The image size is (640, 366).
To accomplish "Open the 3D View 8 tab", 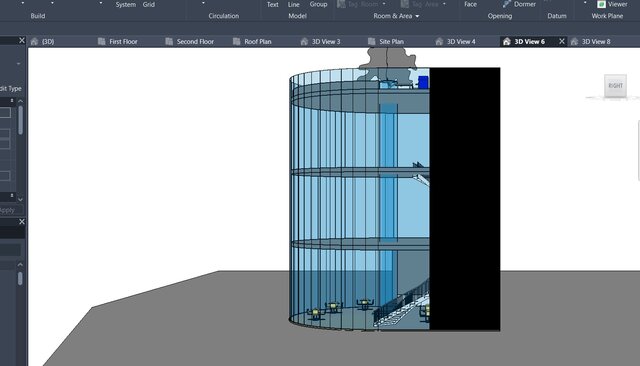I will click(x=596, y=41).
